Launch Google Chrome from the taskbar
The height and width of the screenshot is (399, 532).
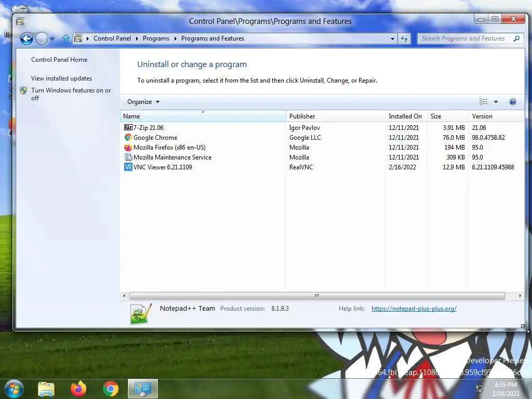click(111, 389)
